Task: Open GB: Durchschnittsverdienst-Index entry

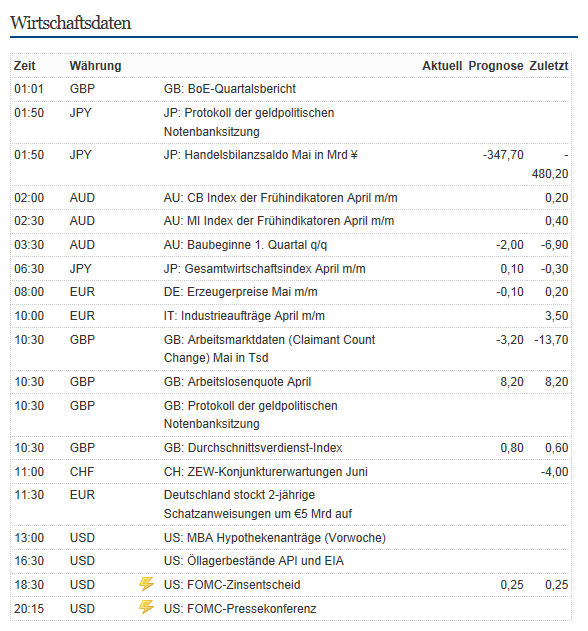Action: click(253, 447)
